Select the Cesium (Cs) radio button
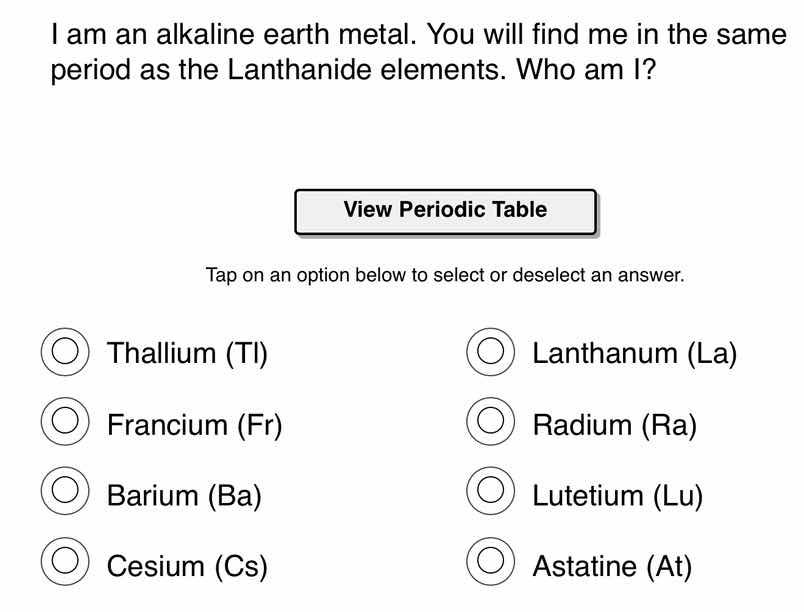804x612 pixels. click(64, 562)
